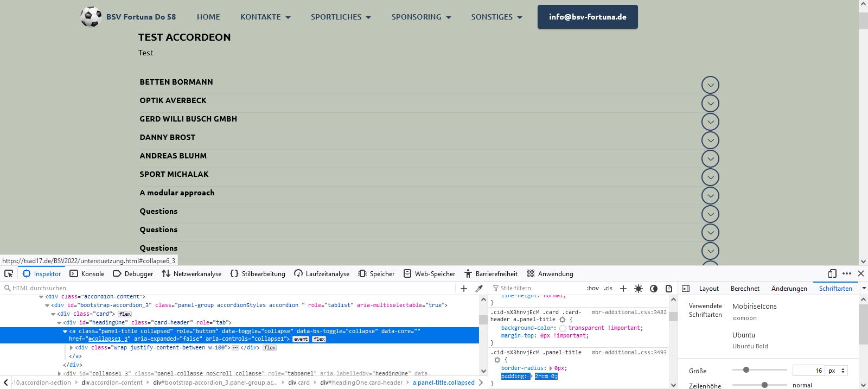Screen dimensions: 868x389
Task: Open the circle arrow for A modular approach
Action: (x=710, y=195)
